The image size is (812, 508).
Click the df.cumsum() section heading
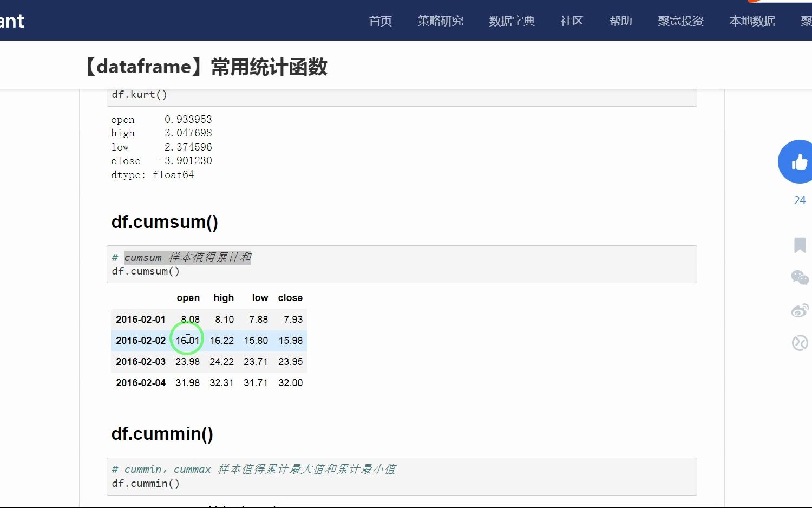point(165,222)
